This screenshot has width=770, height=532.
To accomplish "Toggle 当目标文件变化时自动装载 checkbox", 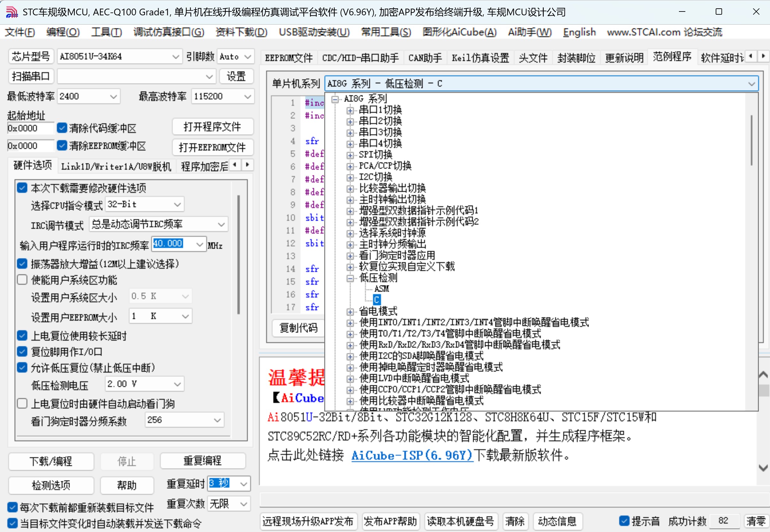I will 12,523.
